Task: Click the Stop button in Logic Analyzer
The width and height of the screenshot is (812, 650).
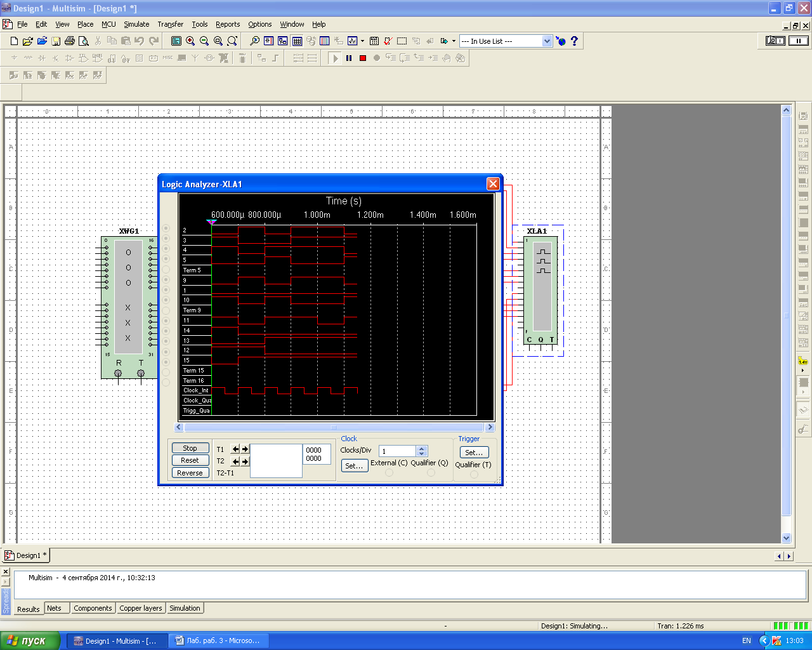Action: 190,448
